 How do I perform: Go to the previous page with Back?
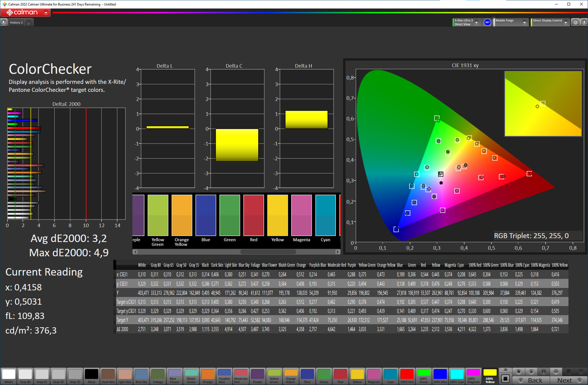[x=531, y=380]
